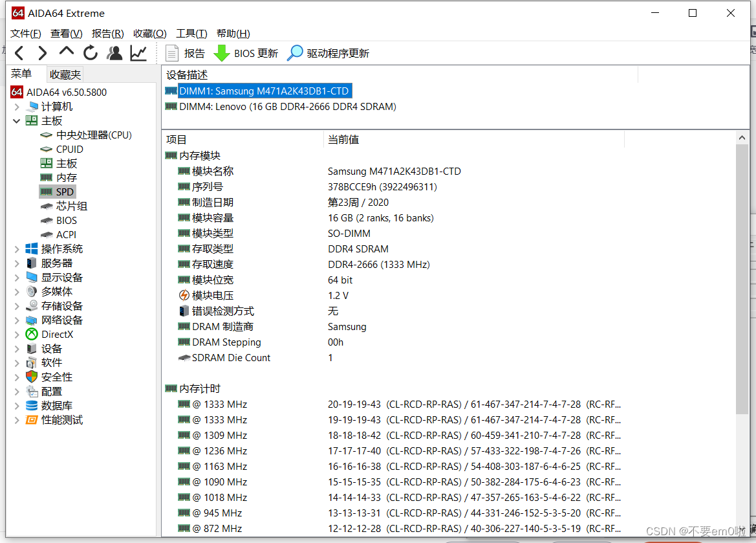
Task: Click AIDA64 v6.50.5800 root icon
Action: coord(17,92)
